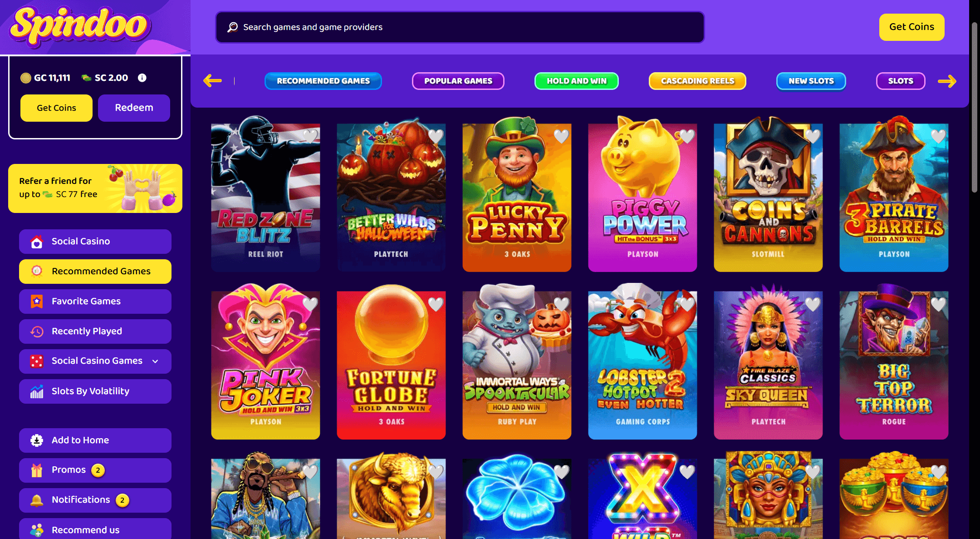Select the Hold and Win category tab
This screenshot has height=539, width=980.
click(576, 81)
